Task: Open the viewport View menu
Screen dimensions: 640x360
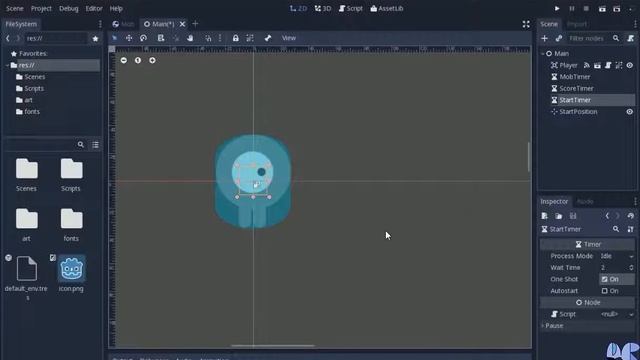Action: 289,38
